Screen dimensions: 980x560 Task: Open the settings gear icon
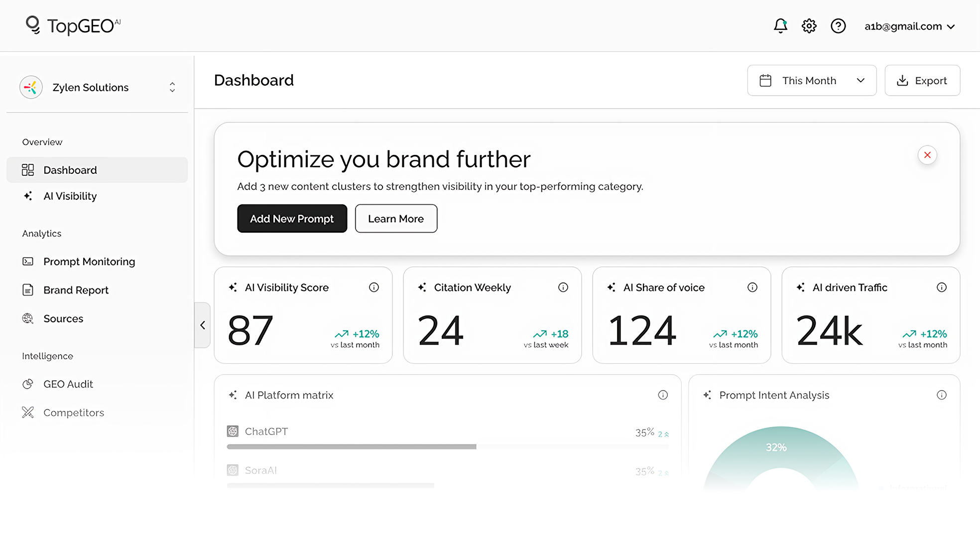click(x=809, y=26)
